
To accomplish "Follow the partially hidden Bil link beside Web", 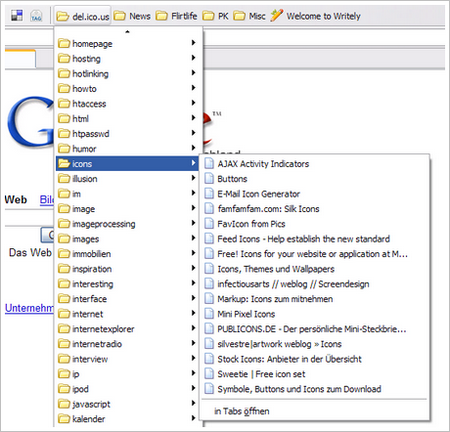I will [x=46, y=200].
